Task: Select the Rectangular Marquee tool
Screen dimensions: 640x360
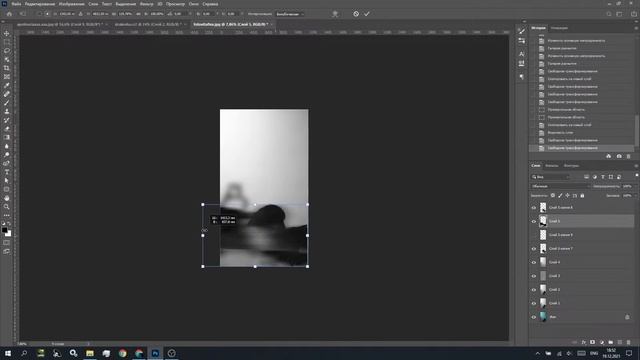Action: 7,42
